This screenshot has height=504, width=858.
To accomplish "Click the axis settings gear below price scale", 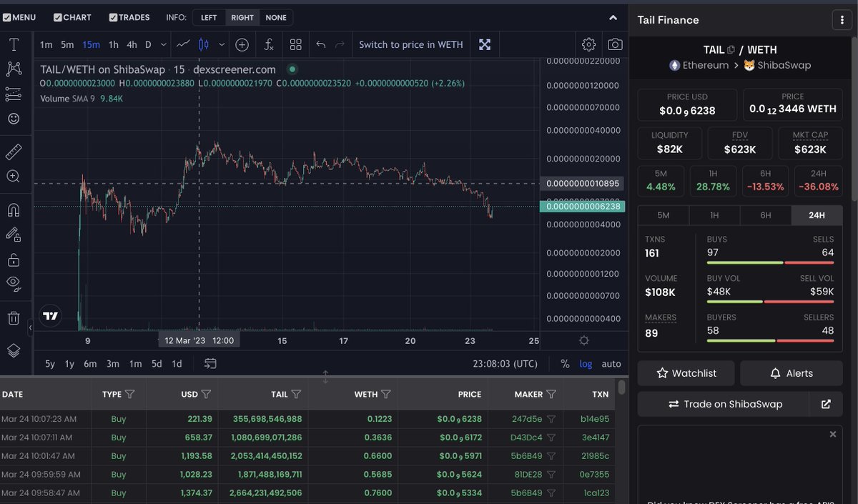I will [x=584, y=340].
